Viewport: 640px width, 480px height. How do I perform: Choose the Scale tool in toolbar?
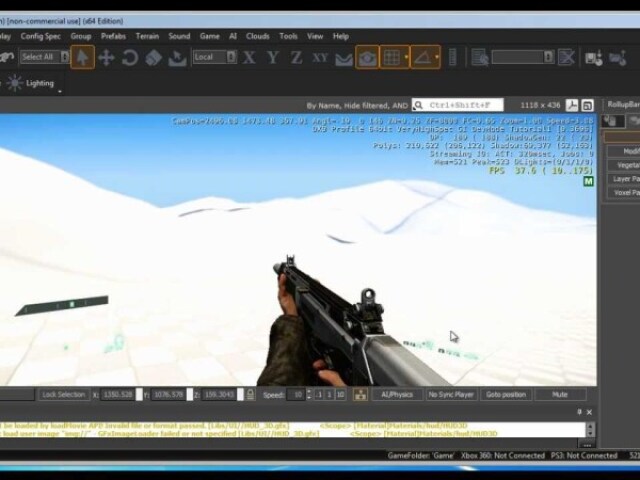coord(153,58)
